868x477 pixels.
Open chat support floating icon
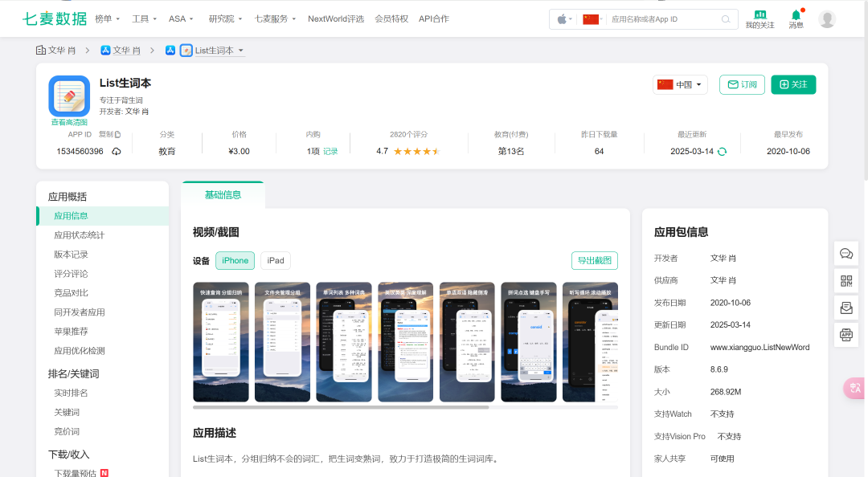click(x=846, y=254)
